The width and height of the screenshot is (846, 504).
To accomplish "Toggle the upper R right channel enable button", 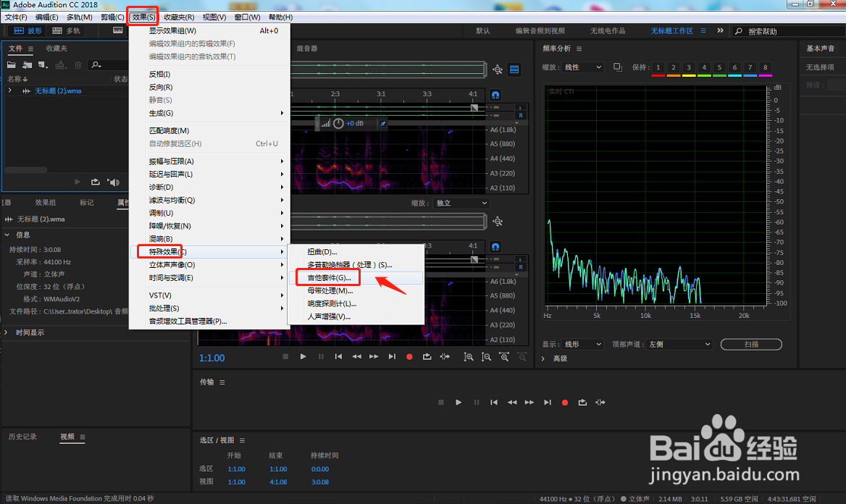I will coord(521,115).
